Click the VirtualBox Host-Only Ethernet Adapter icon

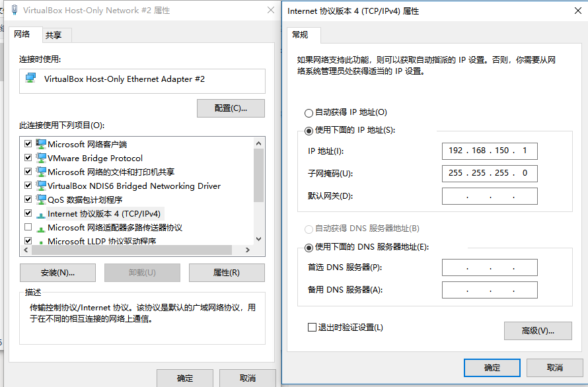pos(31,79)
